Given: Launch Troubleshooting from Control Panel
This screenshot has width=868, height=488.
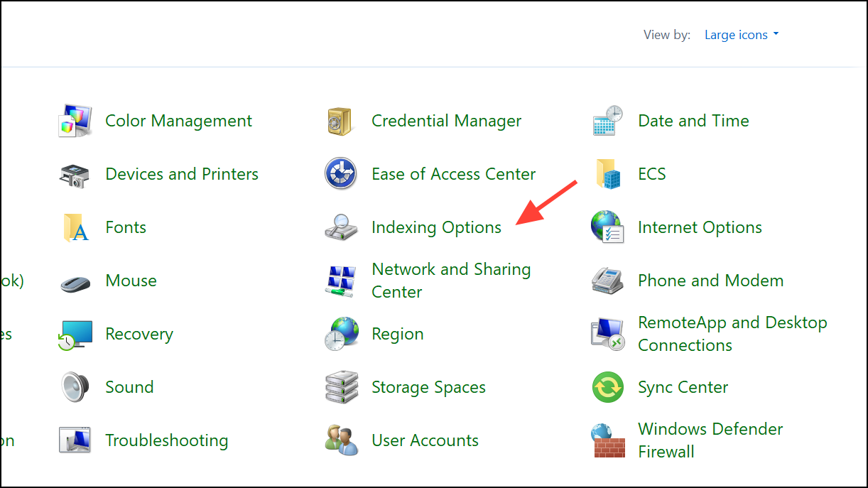Looking at the screenshot, I should coord(166,440).
